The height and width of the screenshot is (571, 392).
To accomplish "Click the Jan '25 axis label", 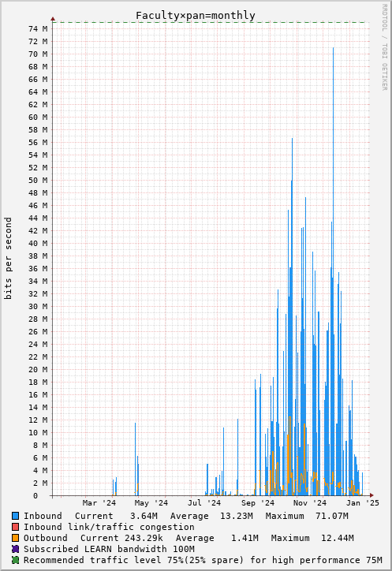I will click(x=363, y=503).
